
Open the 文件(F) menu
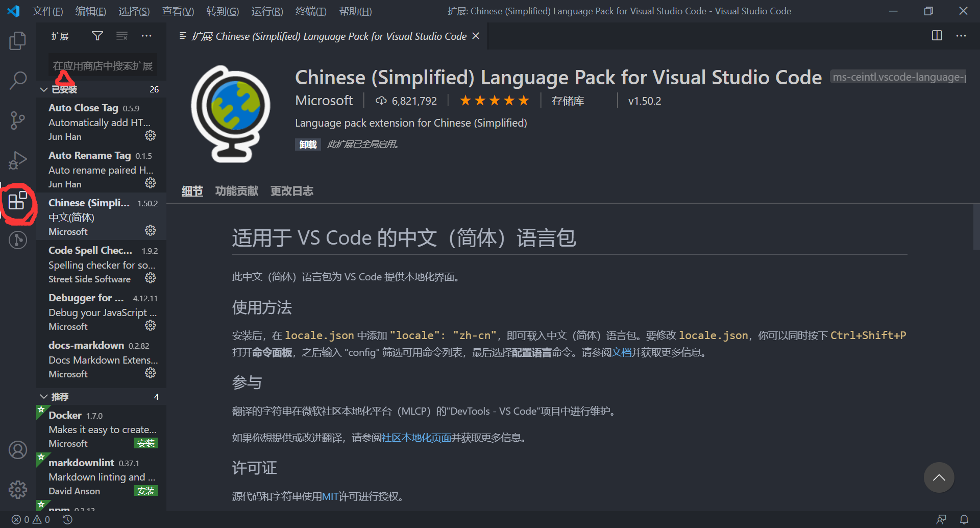click(47, 11)
